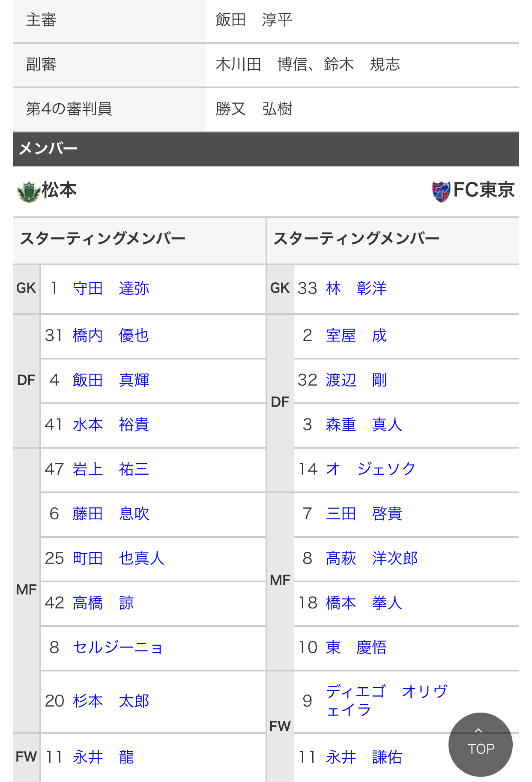Select ディエゴ オリヴェイラ player link

point(387,701)
